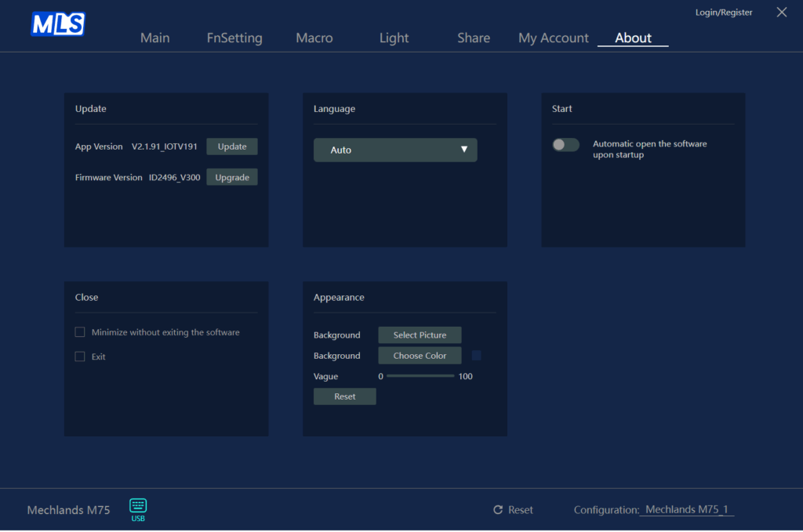803x532 pixels.
Task: Close the application window
Action: pyautogui.click(x=782, y=13)
